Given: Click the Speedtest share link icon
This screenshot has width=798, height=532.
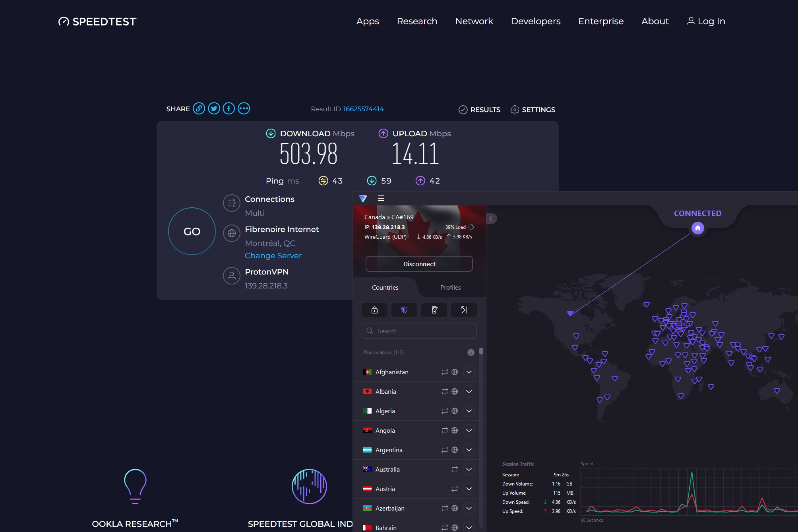Looking at the screenshot, I should click(199, 108).
